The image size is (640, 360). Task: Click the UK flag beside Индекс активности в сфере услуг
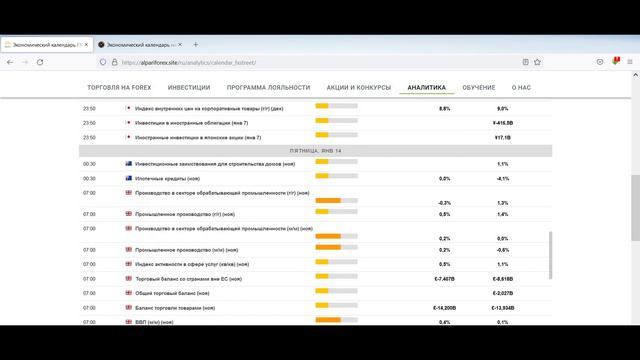point(129,264)
